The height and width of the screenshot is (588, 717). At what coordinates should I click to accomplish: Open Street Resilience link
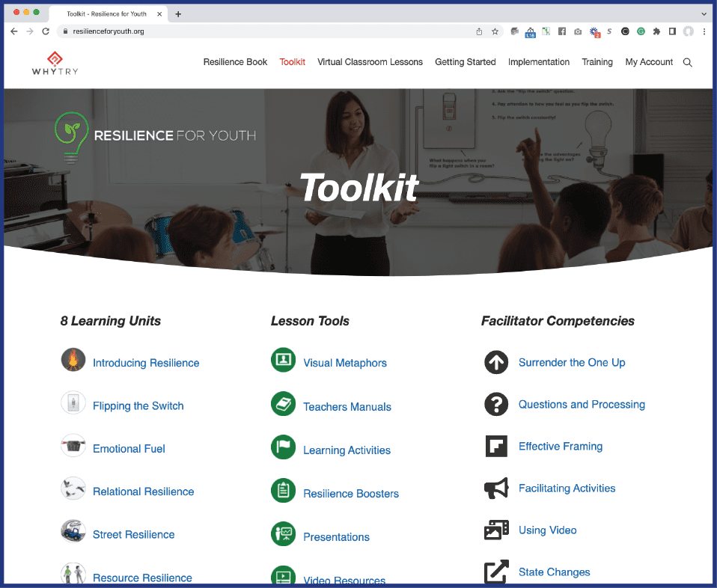point(133,534)
